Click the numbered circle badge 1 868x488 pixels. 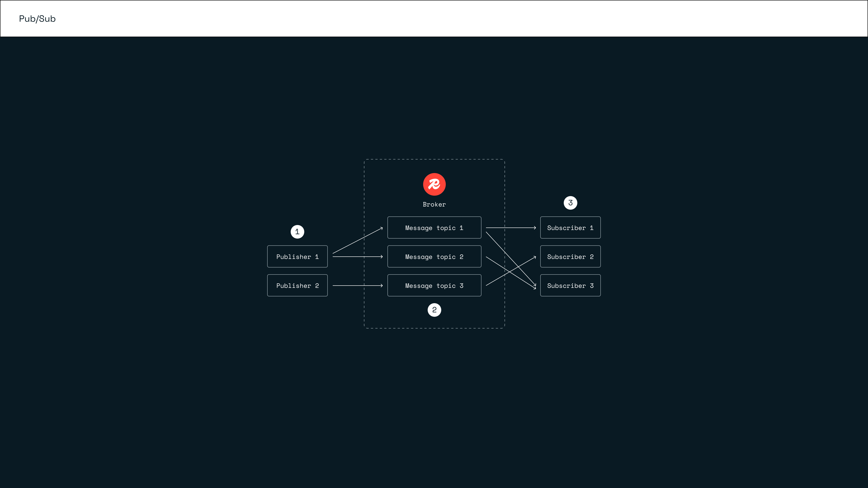click(x=297, y=232)
